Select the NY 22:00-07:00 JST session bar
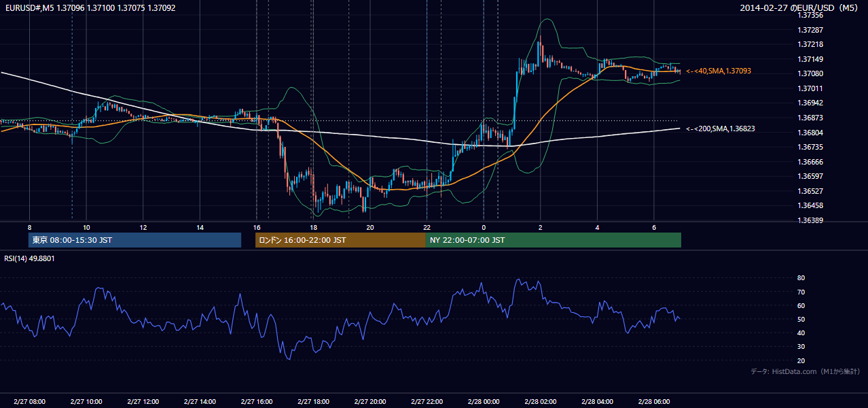The height and width of the screenshot is (408, 868). [554, 240]
